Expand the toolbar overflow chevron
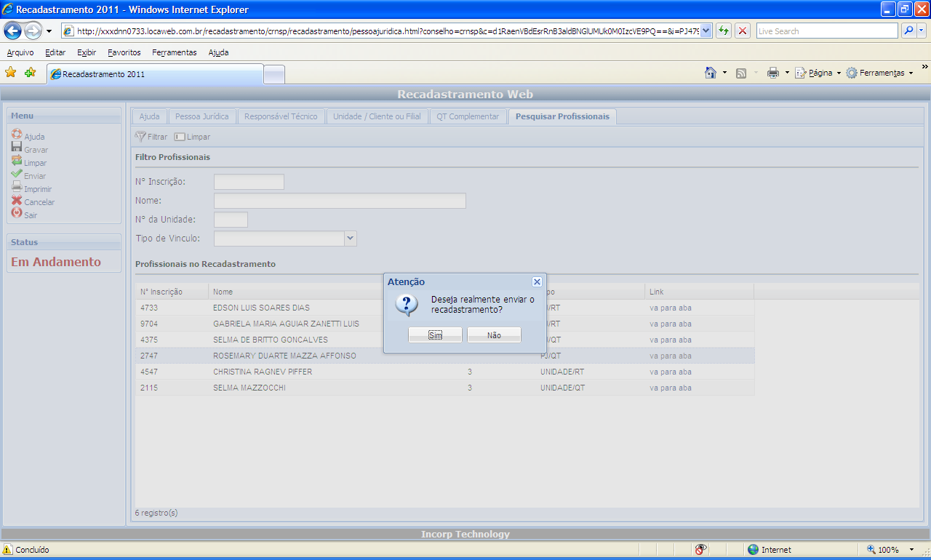The image size is (931, 560). point(925,67)
